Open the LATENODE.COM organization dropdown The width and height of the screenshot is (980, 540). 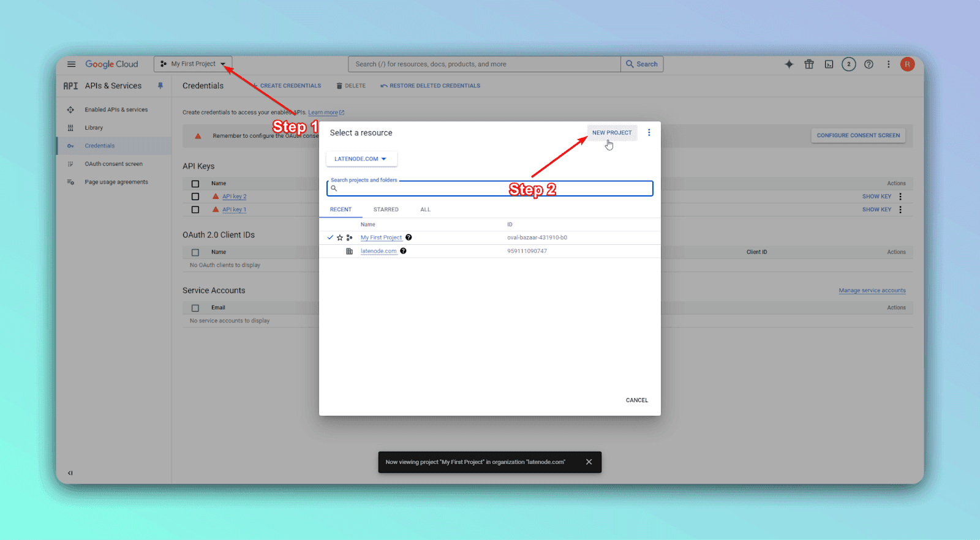tap(361, 159)
